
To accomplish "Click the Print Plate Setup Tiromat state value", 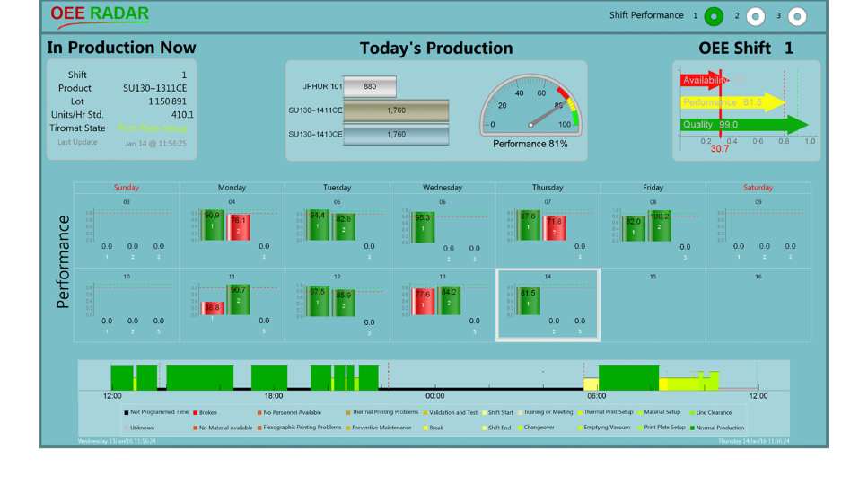I will (x=153, y=128).
